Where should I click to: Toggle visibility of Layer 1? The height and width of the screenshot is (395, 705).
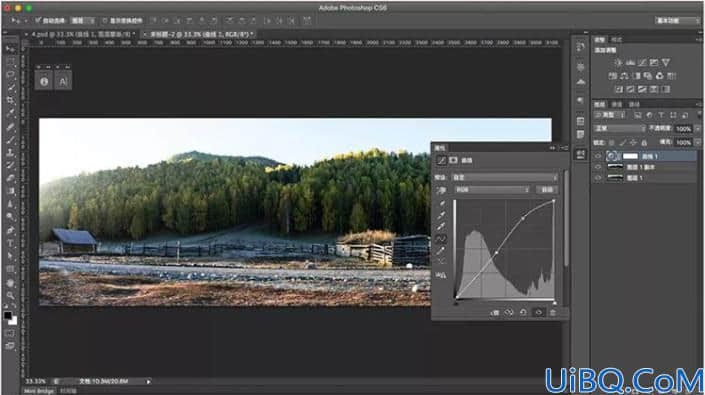pyautogui.click(x=598, y=178)
